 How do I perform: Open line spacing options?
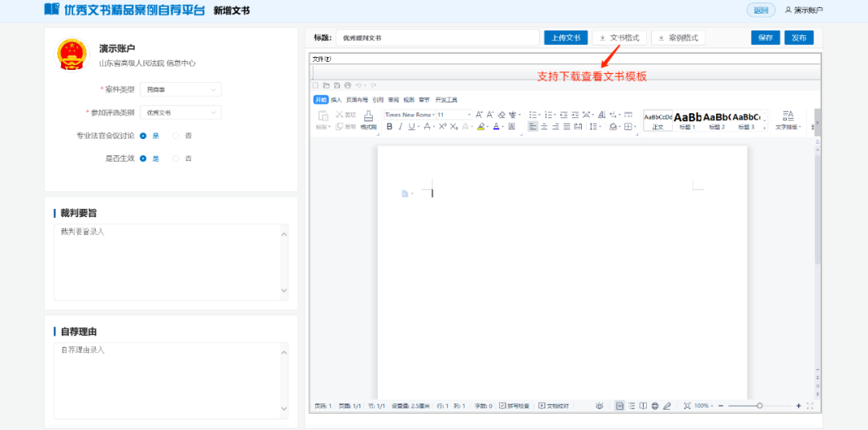(x=594, y=126)
